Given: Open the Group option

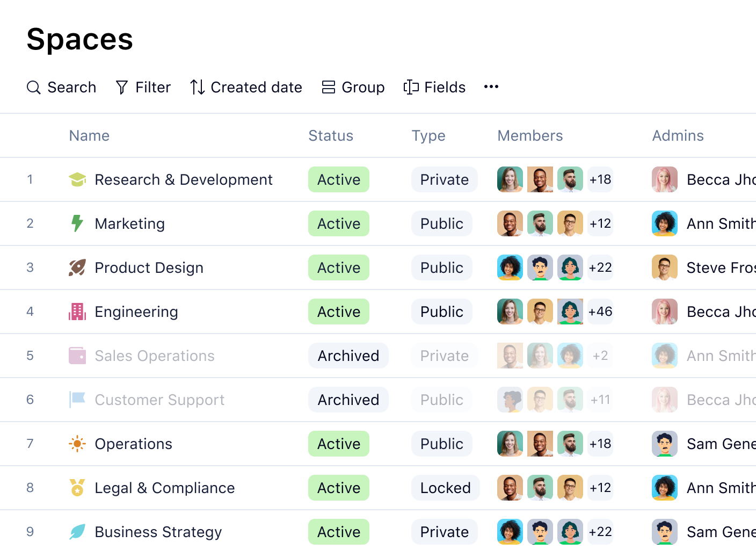Looking at the screenshot, I should [x=353, y=87].
